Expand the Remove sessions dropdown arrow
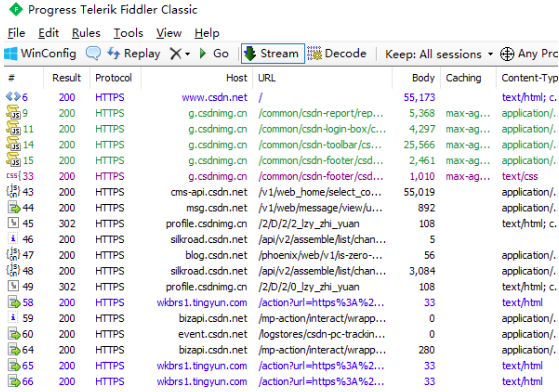 [x=188, y=54]
